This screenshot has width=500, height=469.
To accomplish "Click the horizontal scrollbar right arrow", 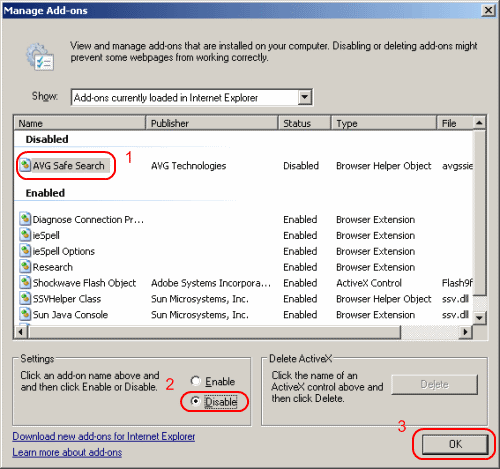I will click(x=465, y=332).
